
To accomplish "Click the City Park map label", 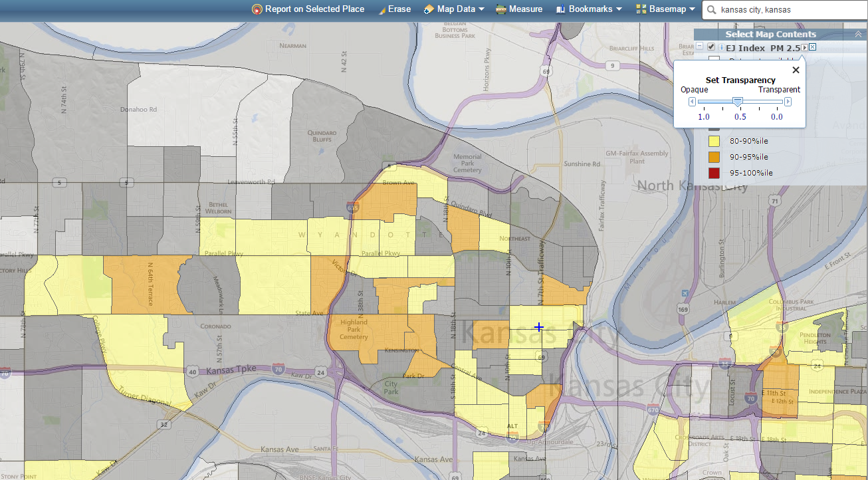I will pos(391,387).
